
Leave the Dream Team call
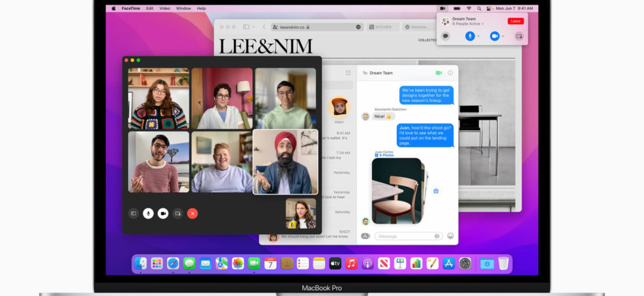pos(515,21)
